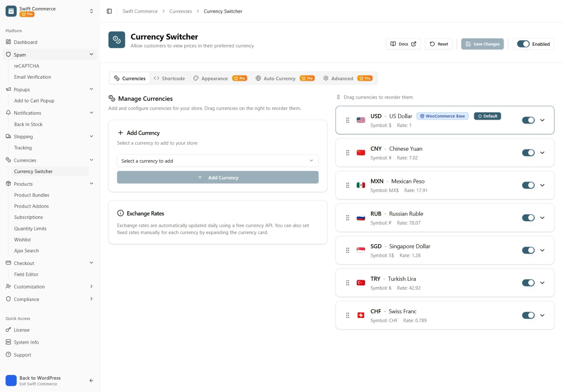The height and width of the screenshot is (392, 563).
Task: Toggle the Enabled switch for Currency Switcher
Action: point(523,44)
